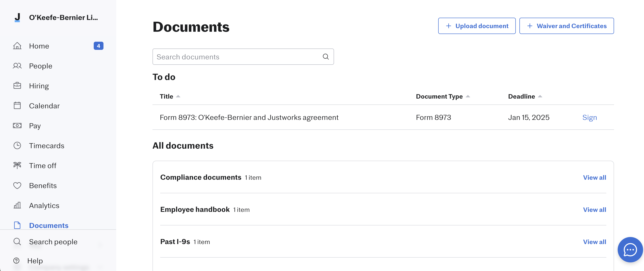Click the Past I-9s heading
The width and height of the screenshot is (644, 271).
(175, 242)
